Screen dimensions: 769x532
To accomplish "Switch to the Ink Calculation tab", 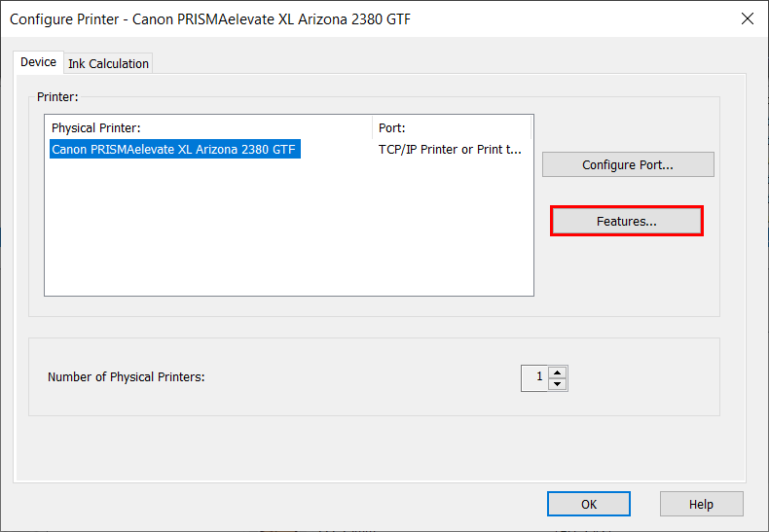I will (x=108, y=63).
